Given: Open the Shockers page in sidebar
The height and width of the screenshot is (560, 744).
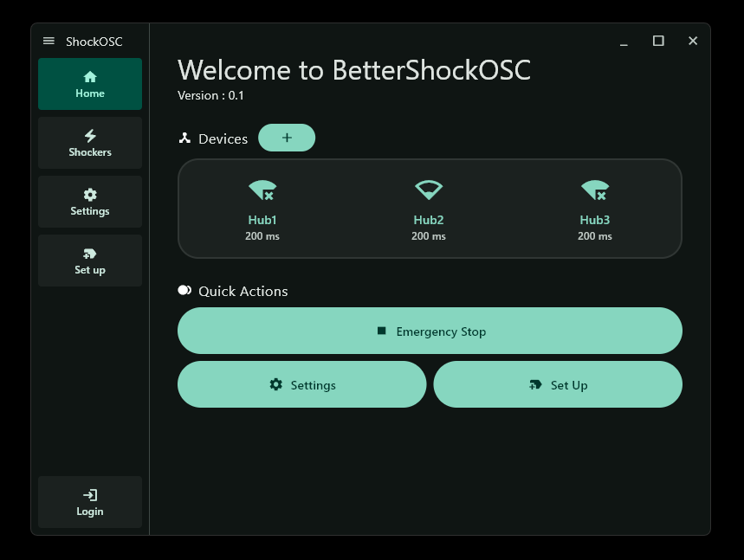Looking at the screenshot, I should coord(90,143).
